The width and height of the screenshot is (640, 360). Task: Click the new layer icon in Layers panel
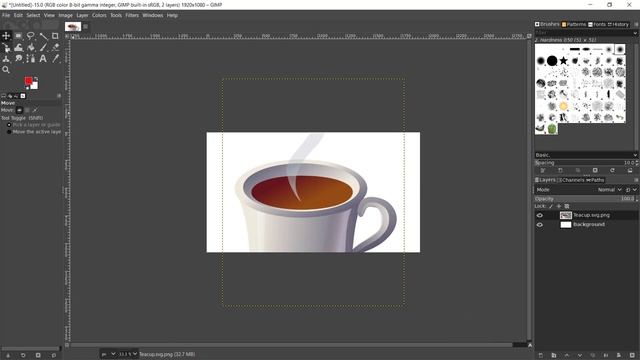coord(540,356)
